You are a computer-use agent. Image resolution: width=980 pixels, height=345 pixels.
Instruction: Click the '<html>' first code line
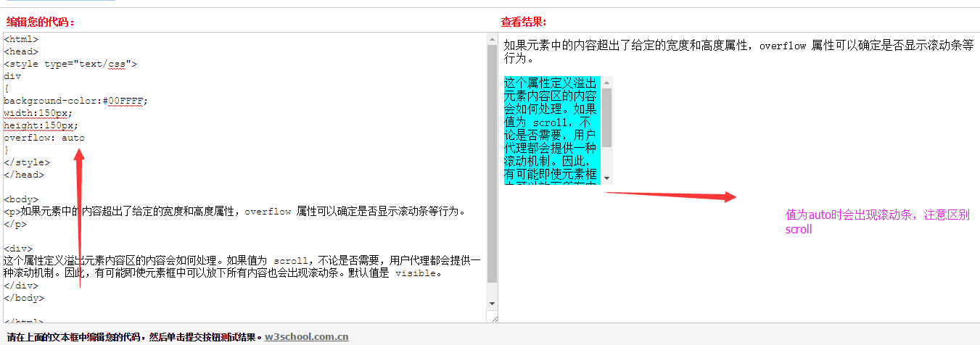[x=21, y=39]
